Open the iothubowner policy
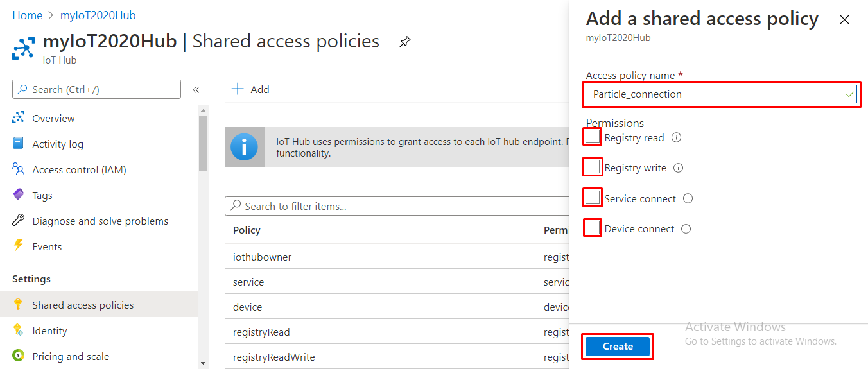 click(x=262, y=257)
